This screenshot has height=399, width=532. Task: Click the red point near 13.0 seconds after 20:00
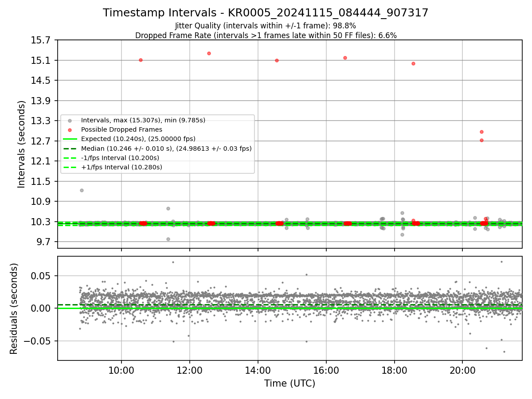pos(481,132)
